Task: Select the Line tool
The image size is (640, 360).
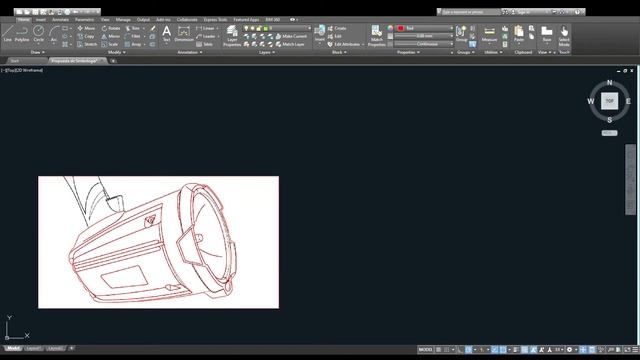Action: coord(8,33)
